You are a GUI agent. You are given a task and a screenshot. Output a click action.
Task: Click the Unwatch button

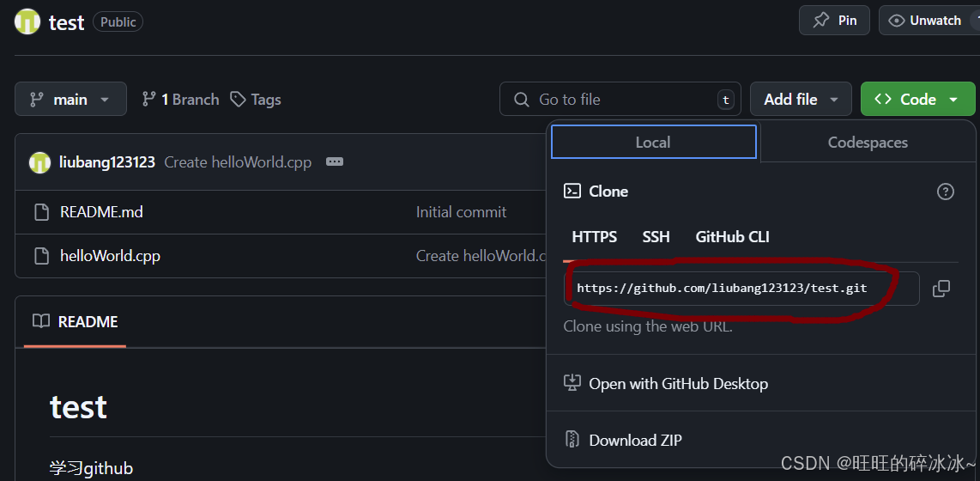tap(929, 21)
